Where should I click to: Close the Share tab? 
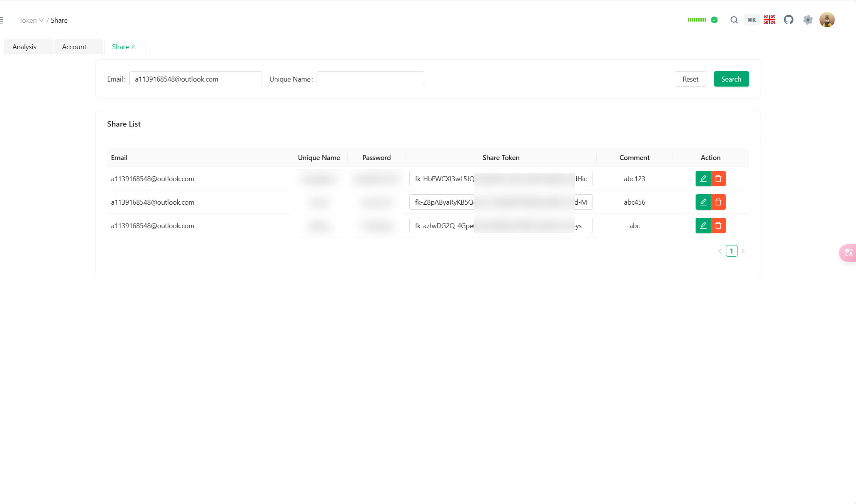click(x=133, y=47)
